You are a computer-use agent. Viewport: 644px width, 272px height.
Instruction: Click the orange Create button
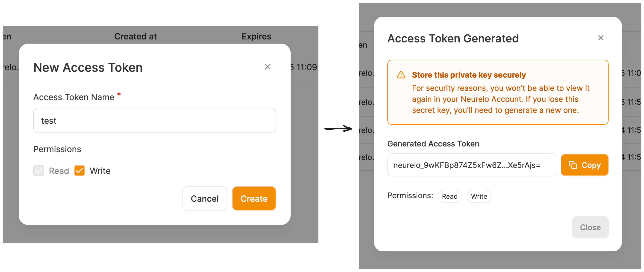[254, 199]
